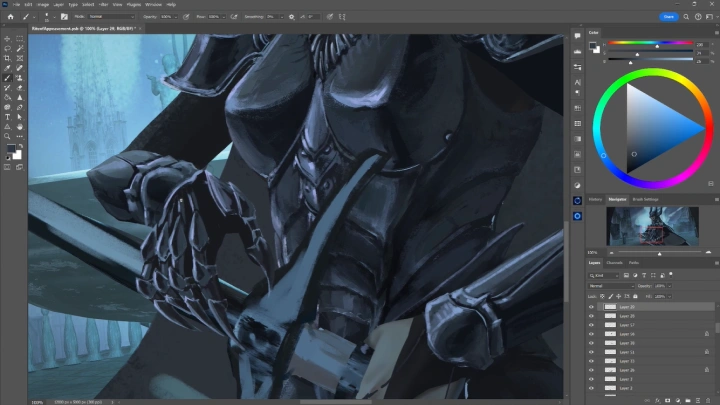Open the Flow slider arrow

224,17
